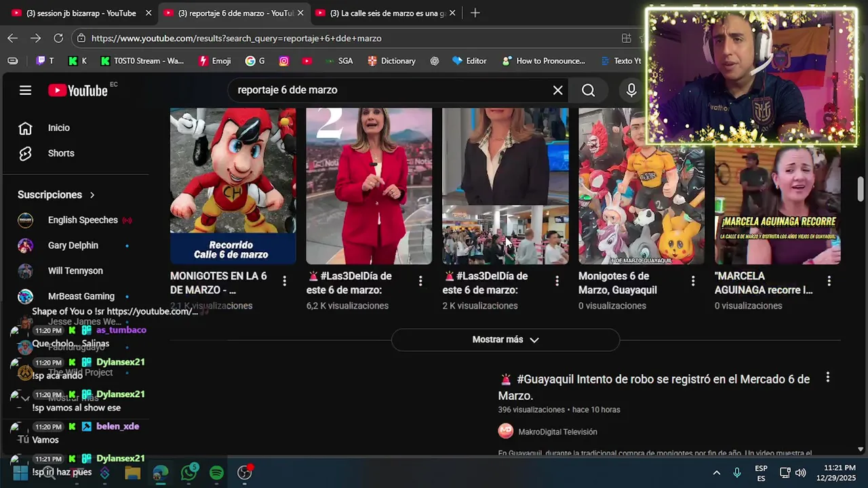
Task: Open the Kick bookmark labeled K
Action: click(x=77, y=61)
